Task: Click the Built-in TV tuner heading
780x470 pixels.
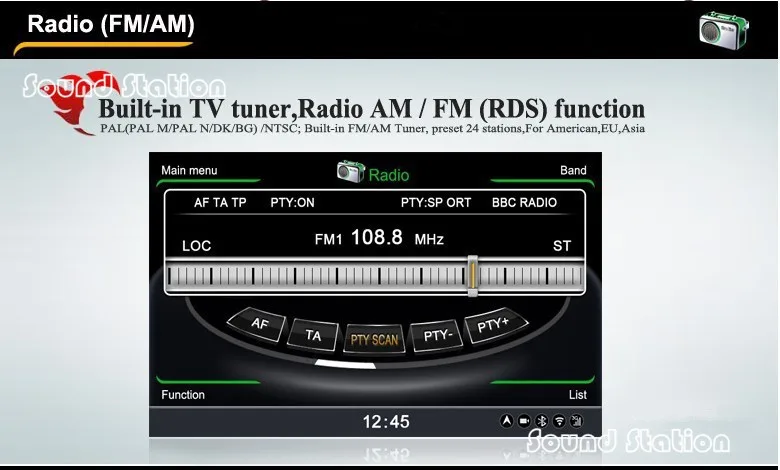Action: (372, 108)
